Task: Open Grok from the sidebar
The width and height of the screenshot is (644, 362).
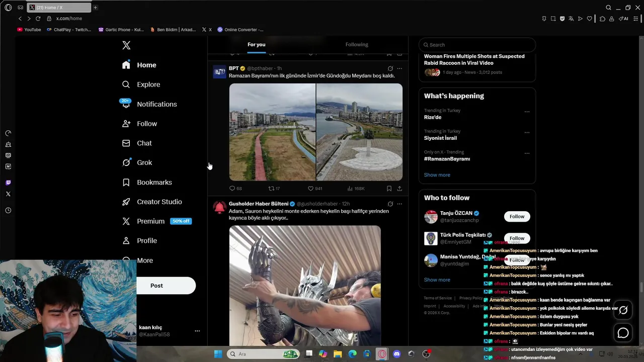Action: (x=137, y=162)
